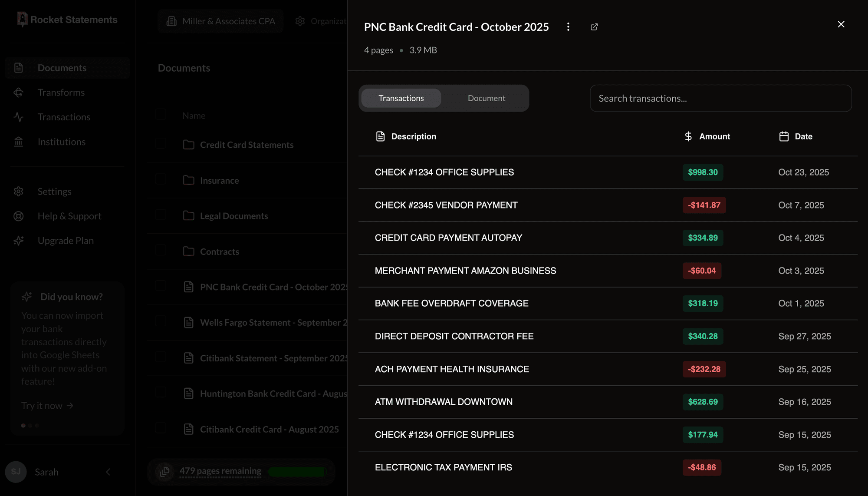This screenshot has height=496, width=868.
Task: Check the Credit Card Statements folder checkbox
Action: (x=161, y=143)
